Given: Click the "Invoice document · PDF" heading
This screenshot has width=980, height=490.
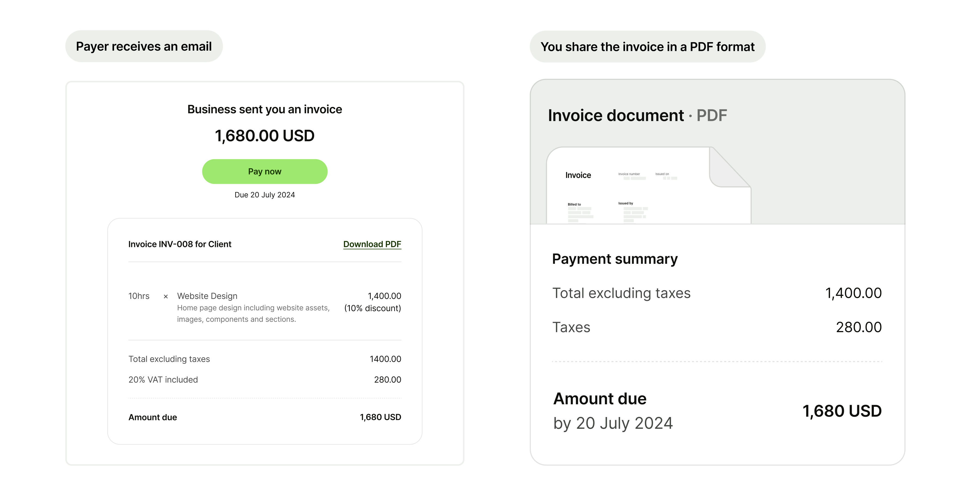Looking at the screenshot, I should pos(637,115).
